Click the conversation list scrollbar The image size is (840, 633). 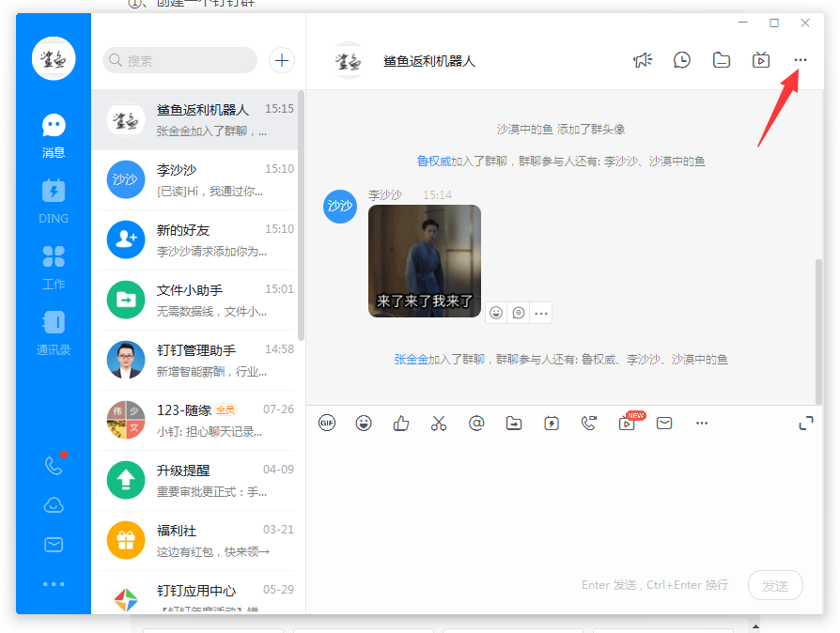pos(301,215)
